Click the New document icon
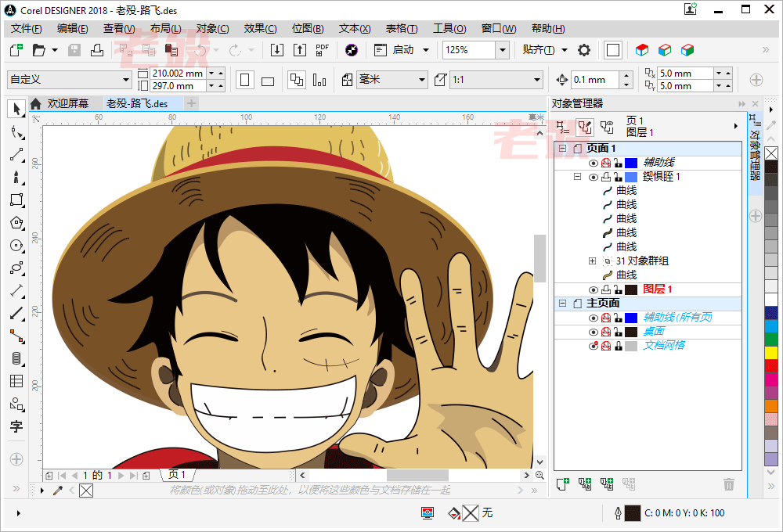The width and height of the screenshot is (783, 532). click(x=16, y=50)
